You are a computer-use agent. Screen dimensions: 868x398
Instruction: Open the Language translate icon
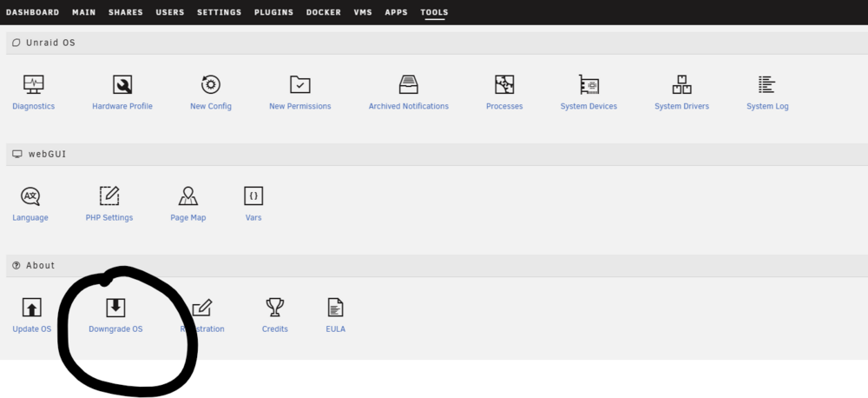point(30,196)
